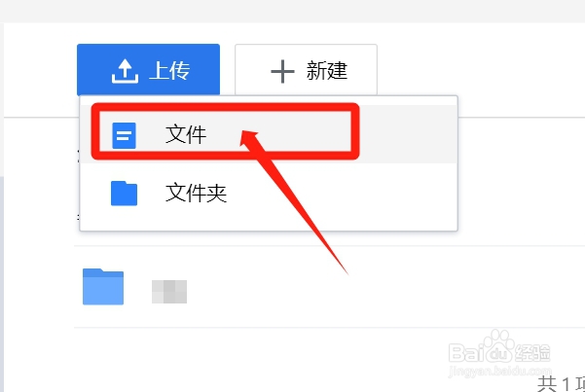Click the gray-blue left sidebar strip

(x=2, y=283)
